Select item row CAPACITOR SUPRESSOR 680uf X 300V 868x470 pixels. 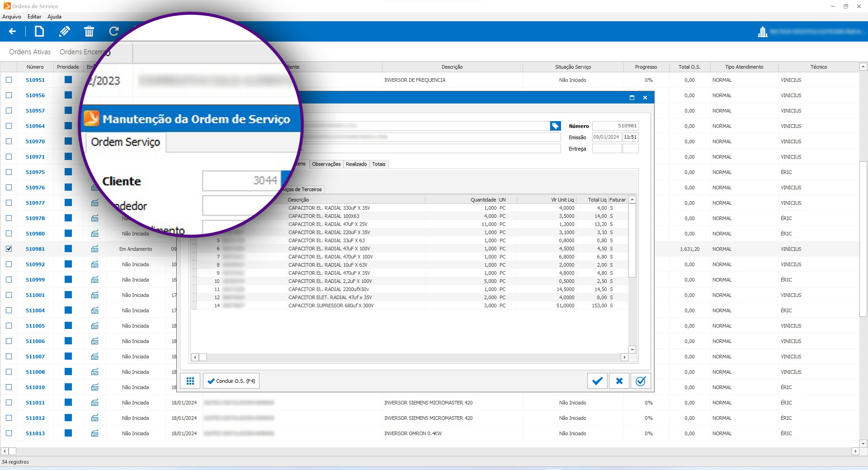(x=410, y=305)
